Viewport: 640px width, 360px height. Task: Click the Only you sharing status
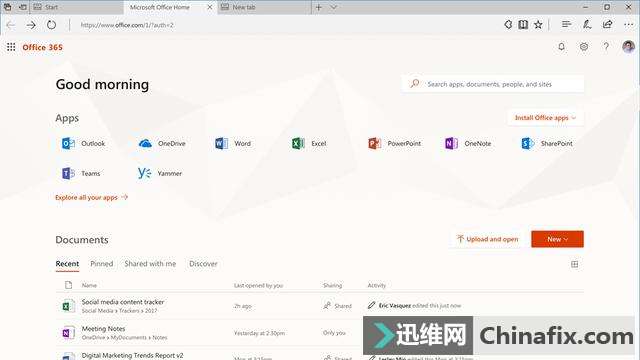tap(334, 333)
